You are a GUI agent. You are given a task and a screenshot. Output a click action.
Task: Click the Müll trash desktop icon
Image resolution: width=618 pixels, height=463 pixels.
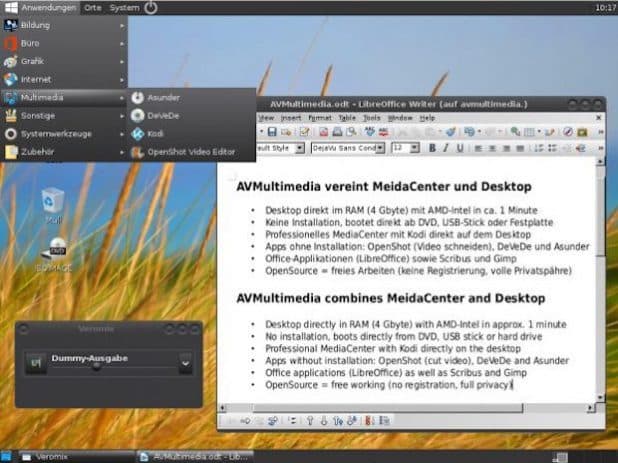click(x=53, y=206)
